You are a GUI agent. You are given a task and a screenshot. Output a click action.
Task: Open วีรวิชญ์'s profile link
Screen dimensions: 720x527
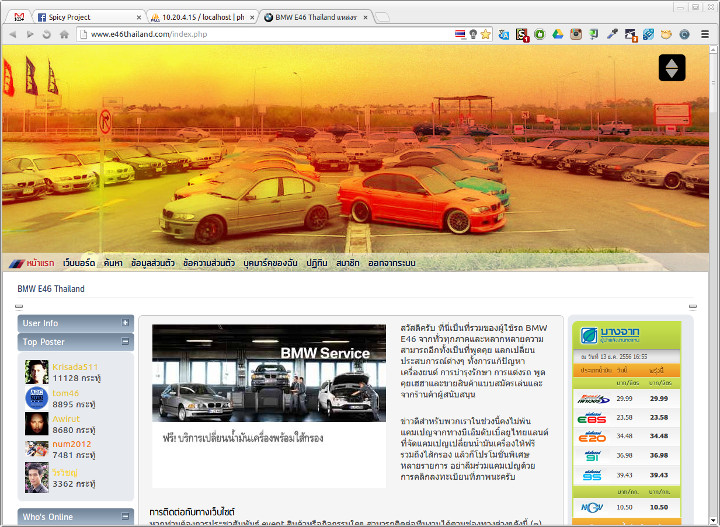(65, 472)
